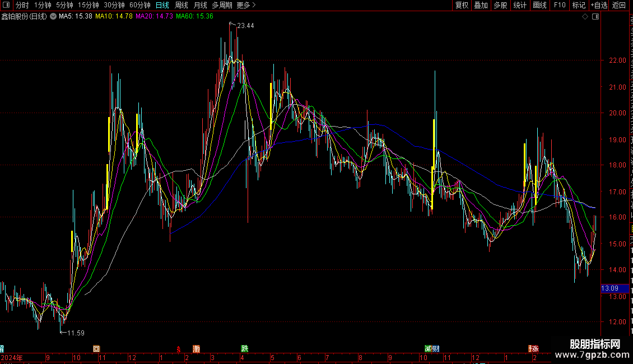The height and width of the screenshot is (364, 633).
Task: Switch to 周线 weekly chart
Action: click(181, 5)
